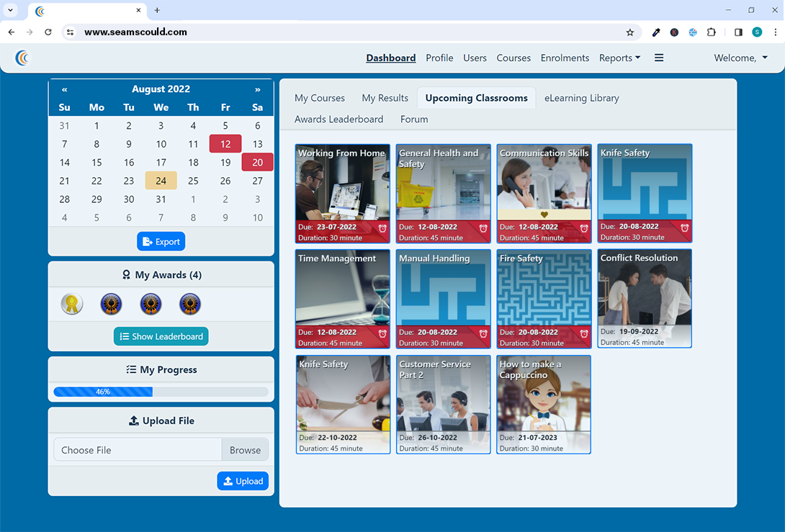The width and height of the screenshot is (785, 532).
Task: Switch to the My Results tab
Action: pos(385,98)
